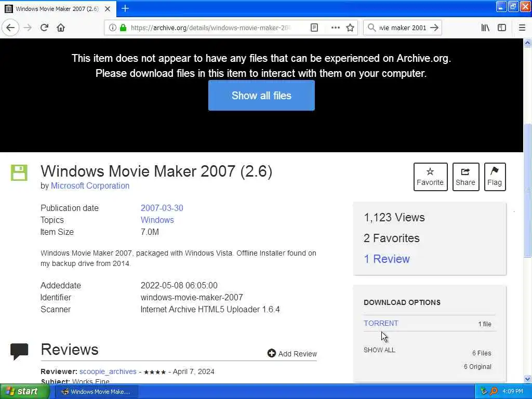Viewport: 532px width, 399px height.
Task: Click inside the URL address bar
Action: pos(210,28)
